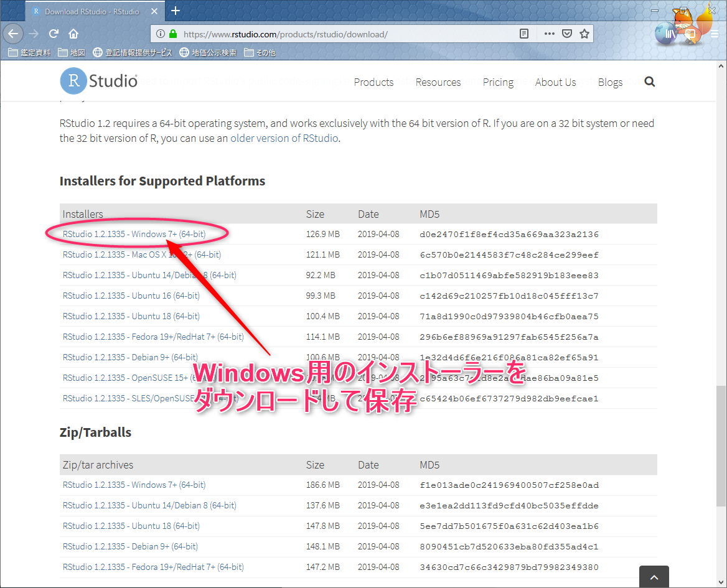
Task: Click the scrollbar up arrow
Action: tap(721, 66)
